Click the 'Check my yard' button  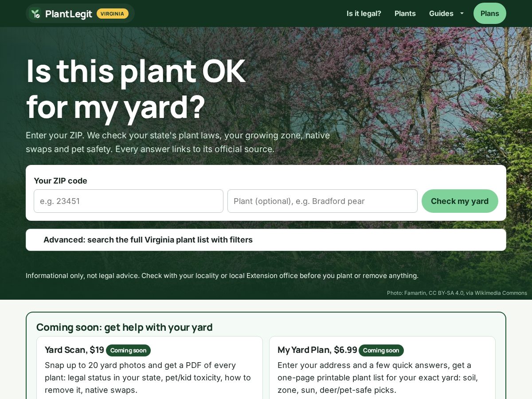(460, 201)
